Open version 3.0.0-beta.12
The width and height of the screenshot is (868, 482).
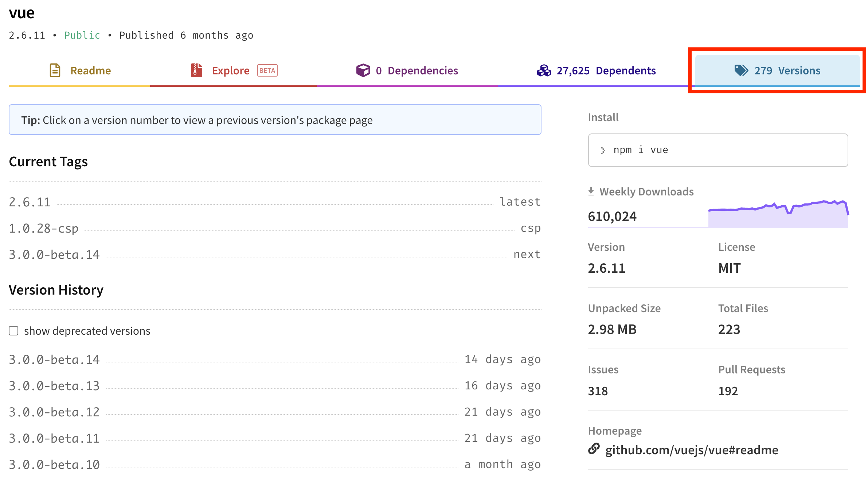(54, 412)
